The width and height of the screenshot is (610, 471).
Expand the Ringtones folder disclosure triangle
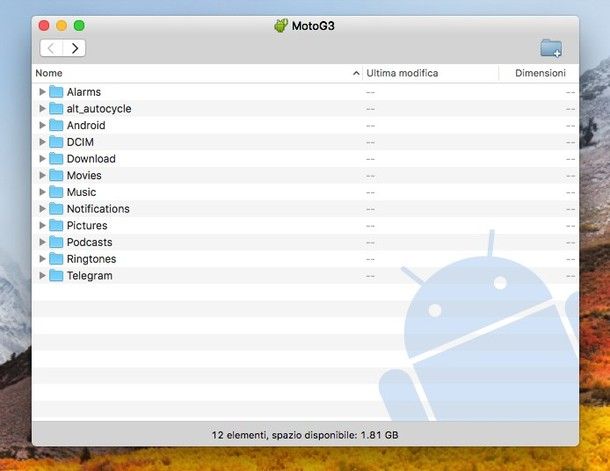pos(42,259)
